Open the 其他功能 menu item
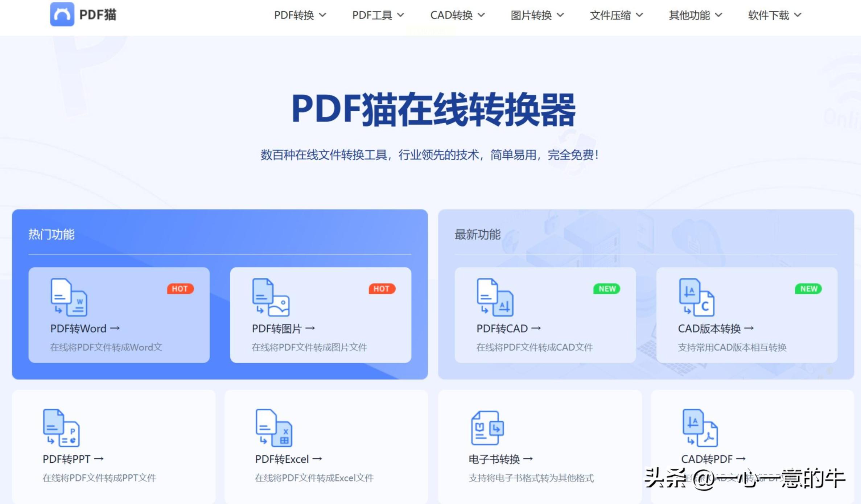The image size is (861, 504). tap(695, 15)
